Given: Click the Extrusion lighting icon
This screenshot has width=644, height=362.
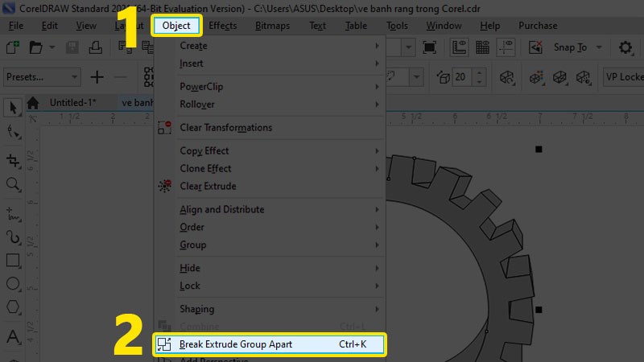Looking at the screenshot, I should (x=584, y=77).
